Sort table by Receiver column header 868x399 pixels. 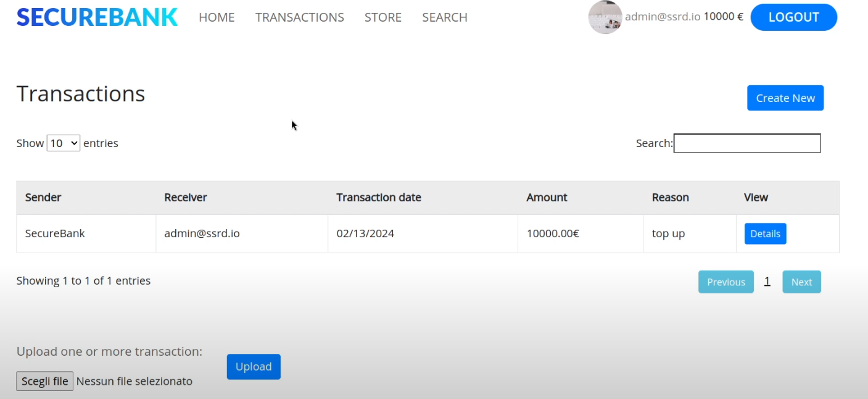186,198
